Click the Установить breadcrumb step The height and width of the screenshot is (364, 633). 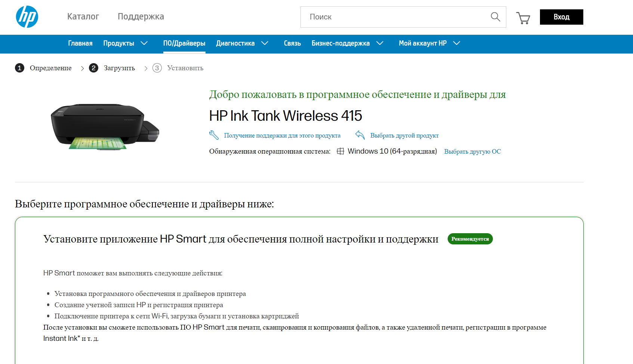coord(185,68)
